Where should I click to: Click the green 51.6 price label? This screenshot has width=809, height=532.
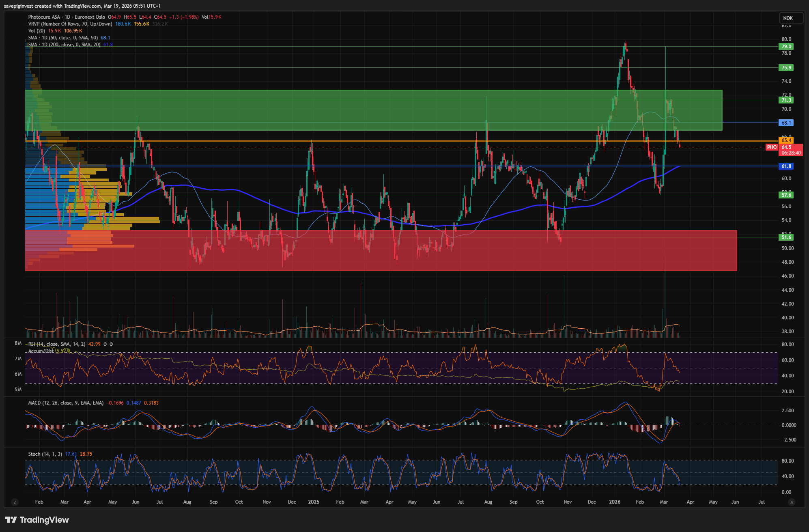click(x=786, y=237)
